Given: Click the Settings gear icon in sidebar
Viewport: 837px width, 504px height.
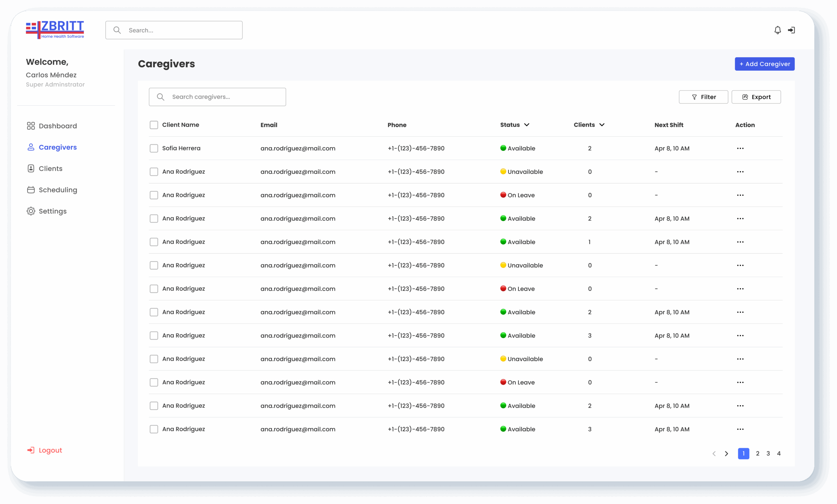Looking at the screenshot, I should point(31,211).
